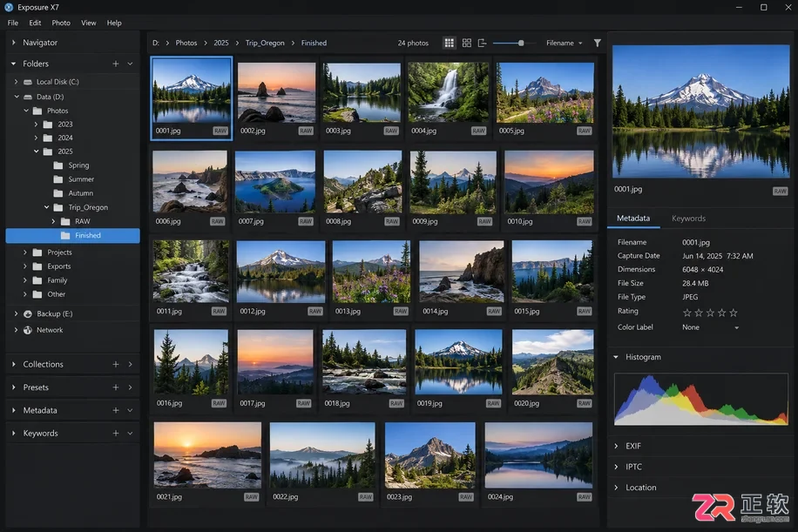Screen dimensions: 798x532
Task: Switch to the small-grid thumbnail view
Action: click(449, 44)
